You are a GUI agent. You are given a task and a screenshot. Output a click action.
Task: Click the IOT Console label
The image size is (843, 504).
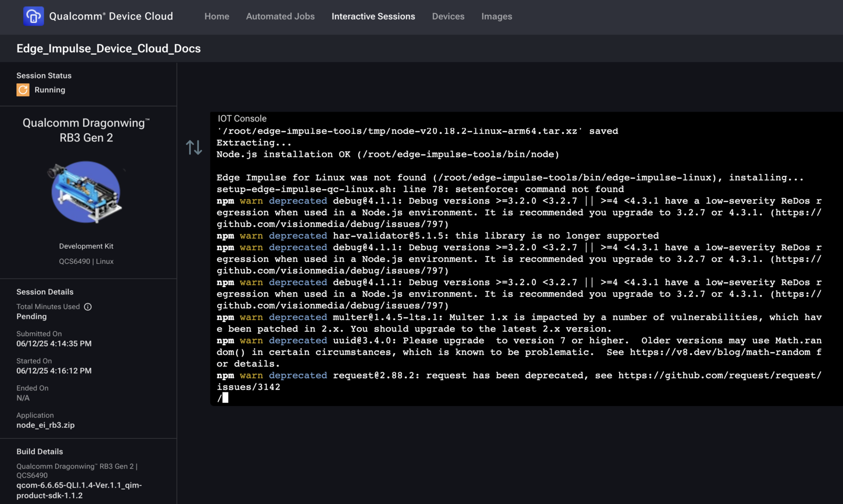242,118
